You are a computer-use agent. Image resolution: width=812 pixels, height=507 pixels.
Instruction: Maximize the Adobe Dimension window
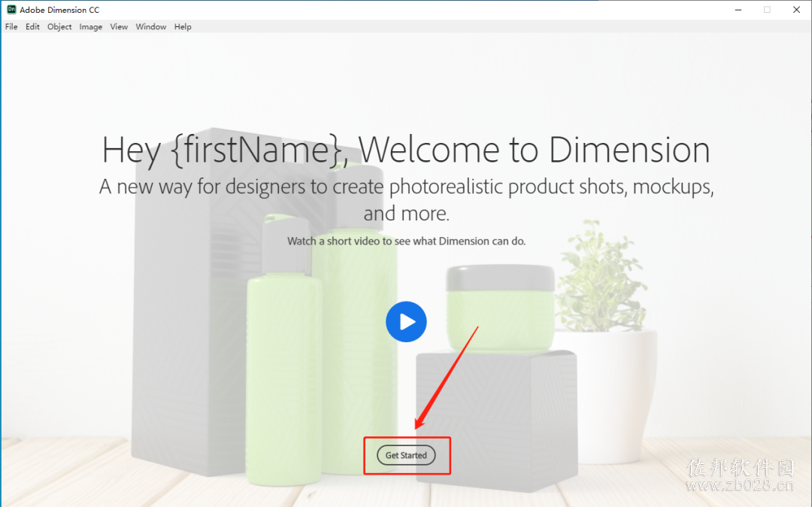[x=767, y=10]
